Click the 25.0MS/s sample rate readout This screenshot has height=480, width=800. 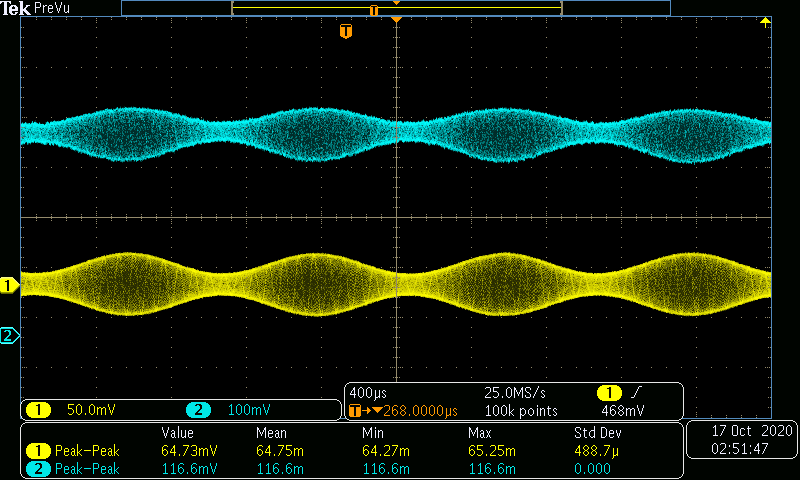click(x=515, y=393)
